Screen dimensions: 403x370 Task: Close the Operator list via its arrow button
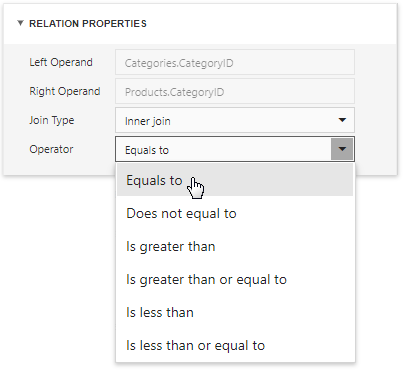(x=342, y=149)
